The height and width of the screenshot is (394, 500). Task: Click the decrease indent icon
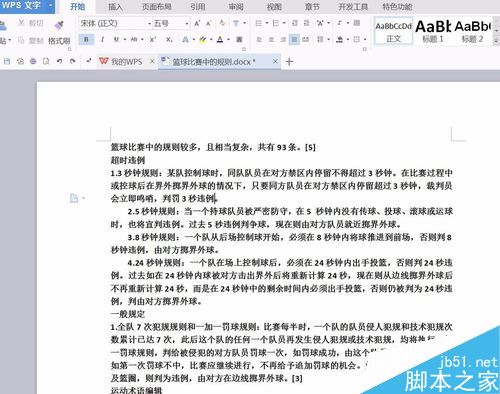pyautogui.click(x=295, y=23)
